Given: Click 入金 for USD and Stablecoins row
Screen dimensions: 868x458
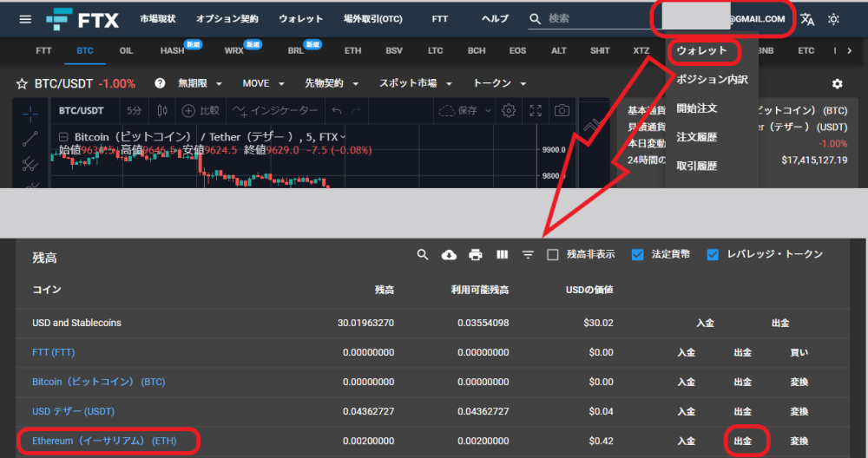Looking at the screenshot, I should 705,323.
